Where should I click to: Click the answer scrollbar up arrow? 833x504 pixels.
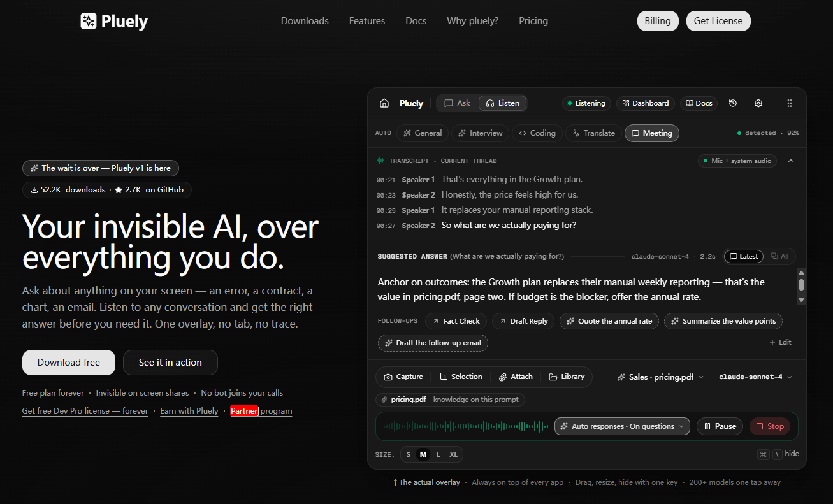801,273
